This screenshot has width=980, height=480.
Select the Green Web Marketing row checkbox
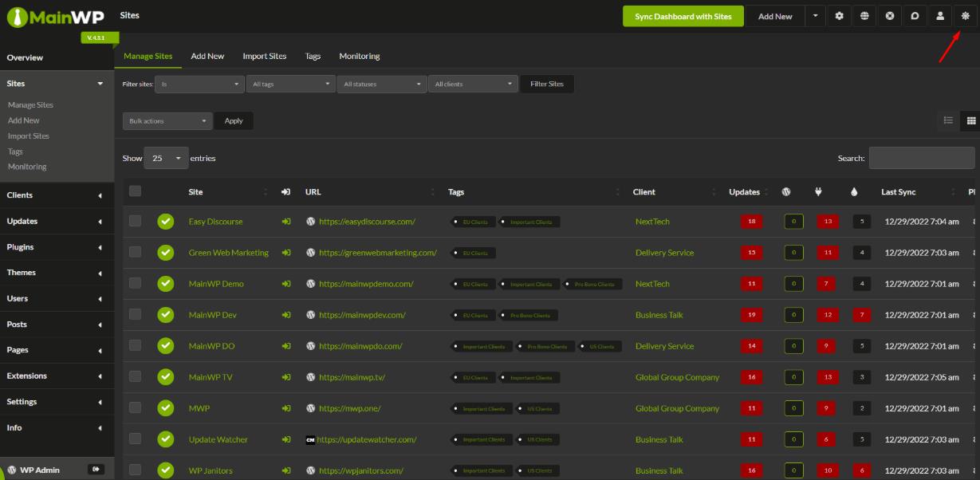point(135,253)
